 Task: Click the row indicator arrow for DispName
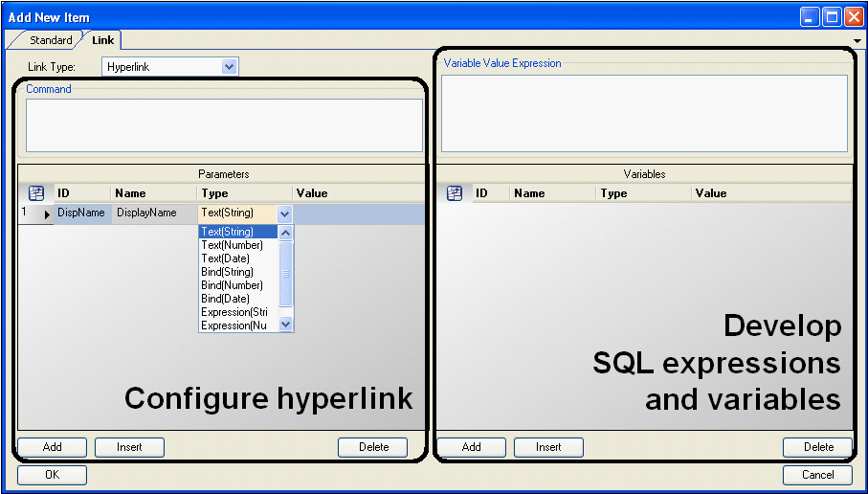[x=47, y=214]
